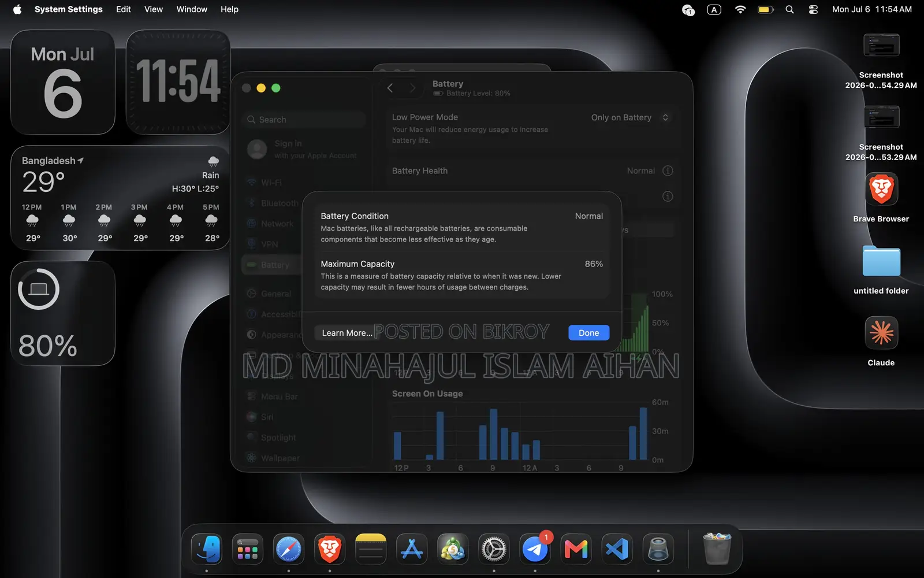This screenshot has width=924, height=578.
Task: Open the Help menu
Action: (229, 9)
